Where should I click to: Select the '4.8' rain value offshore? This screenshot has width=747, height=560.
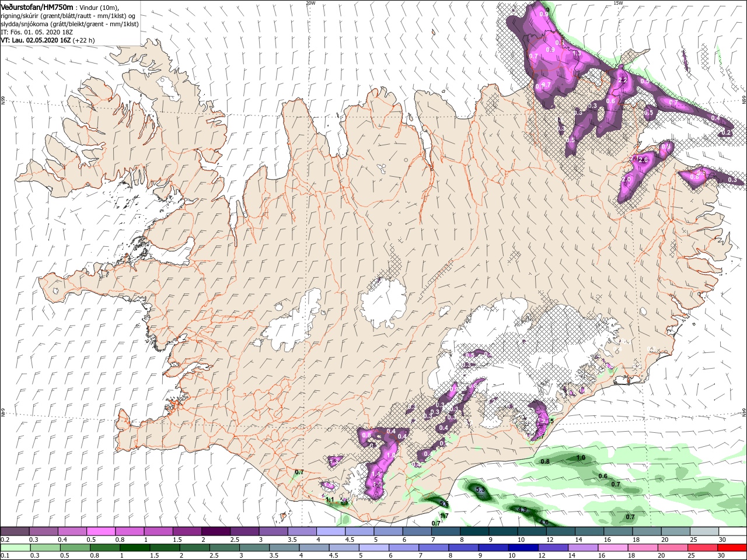click(544, 522)
